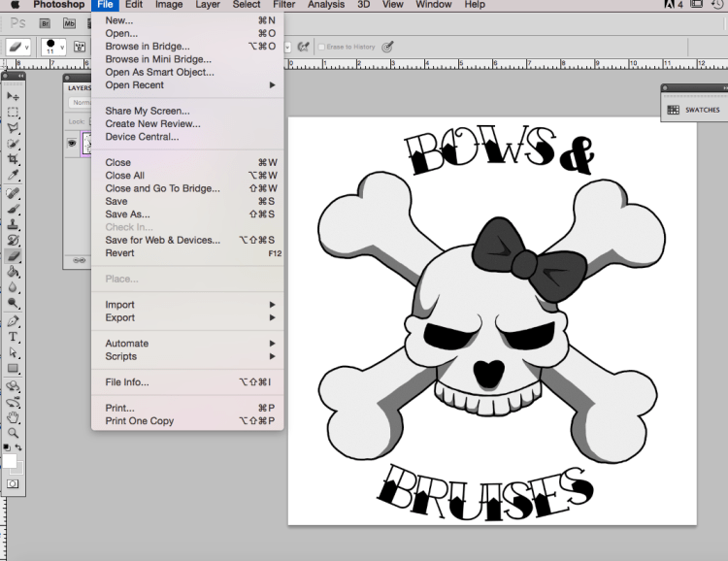Viewport: 728px width, 561px height.
Task: Launch Bridge from the Br icon
Action: coord(44,23)
